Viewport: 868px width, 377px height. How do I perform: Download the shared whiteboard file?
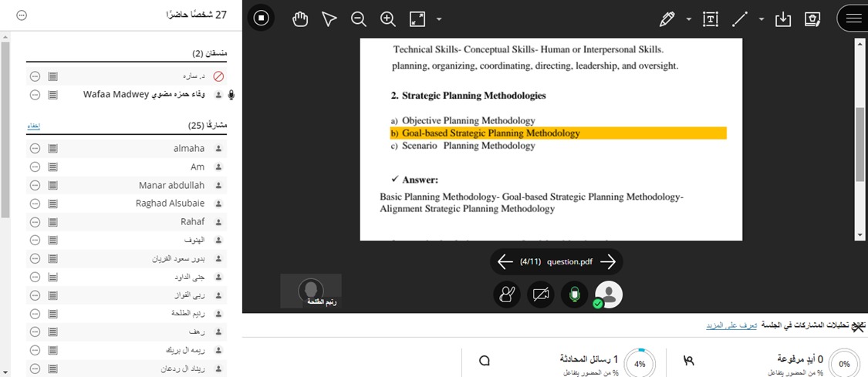point(783,19)
